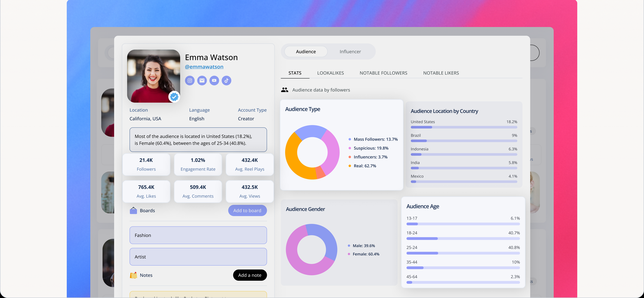The image size is (644, 298).
Task: Click the Mass Followers legend entry
Action: (373, 139)
